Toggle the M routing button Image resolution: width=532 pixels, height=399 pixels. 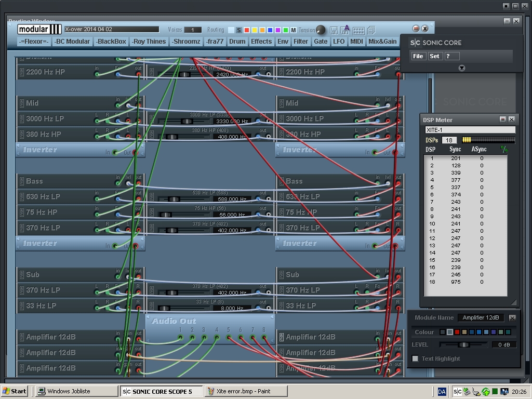294,30
